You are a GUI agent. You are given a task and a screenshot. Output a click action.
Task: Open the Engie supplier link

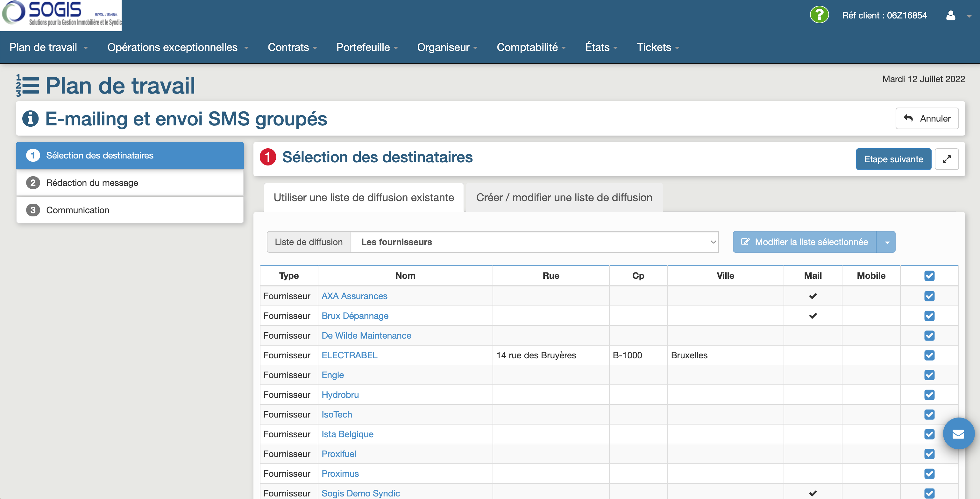(332, 375)
